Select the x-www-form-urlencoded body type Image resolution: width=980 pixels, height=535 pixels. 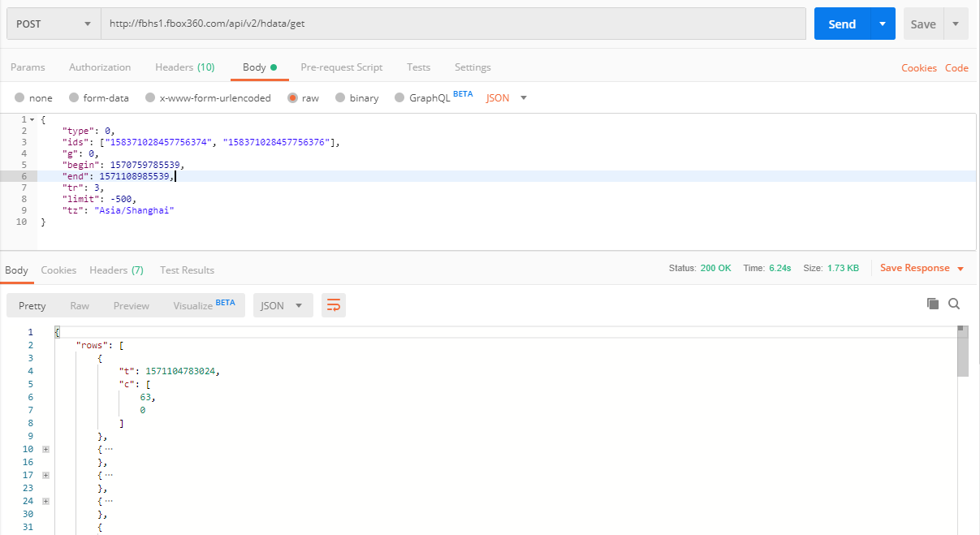(x=208, y=97)
